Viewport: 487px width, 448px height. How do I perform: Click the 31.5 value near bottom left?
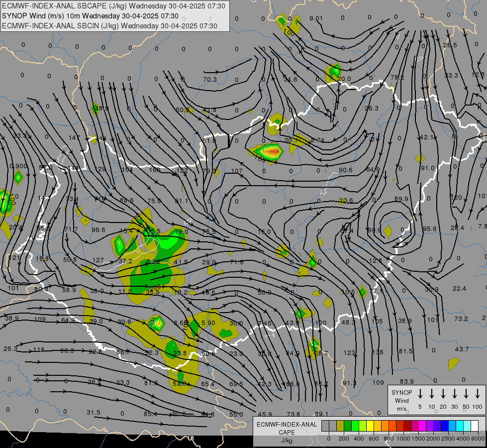point(94,413)
